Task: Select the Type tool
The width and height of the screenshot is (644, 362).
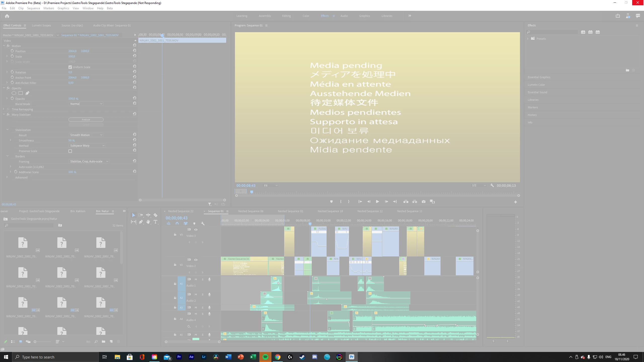Action: tap(155, 222)
